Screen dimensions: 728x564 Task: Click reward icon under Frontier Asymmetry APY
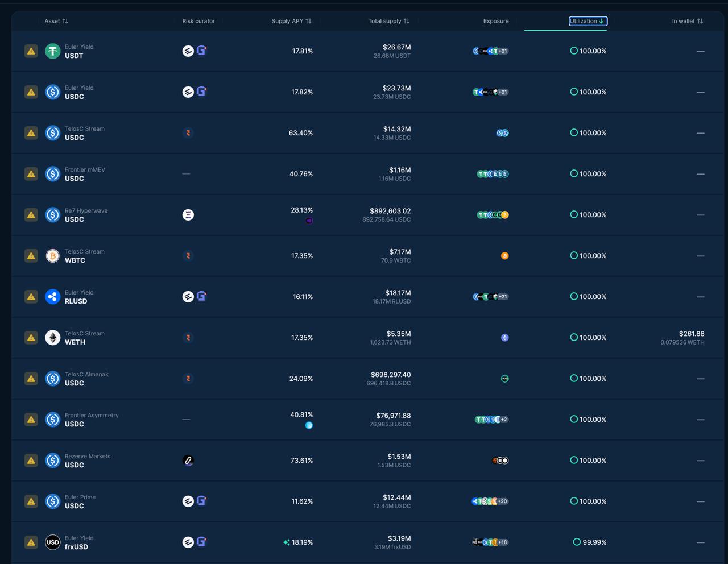pyautogui.click(x=309, y=425)
